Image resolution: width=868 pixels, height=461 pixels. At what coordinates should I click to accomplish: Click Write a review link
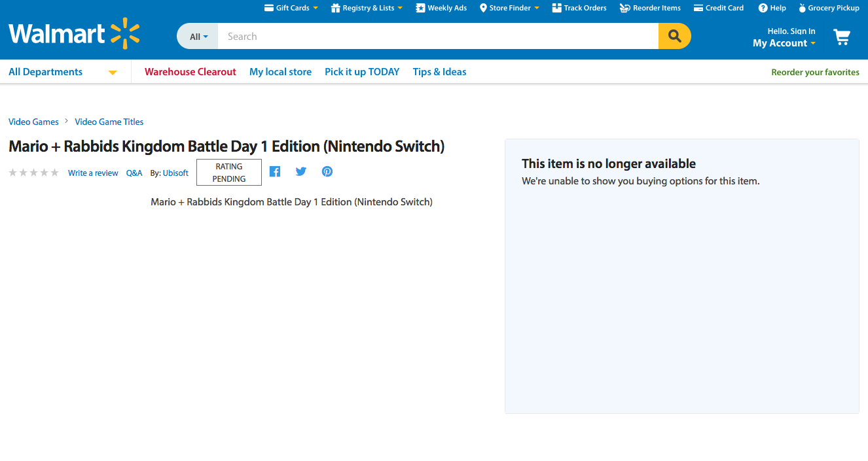(x=93, y=173)
